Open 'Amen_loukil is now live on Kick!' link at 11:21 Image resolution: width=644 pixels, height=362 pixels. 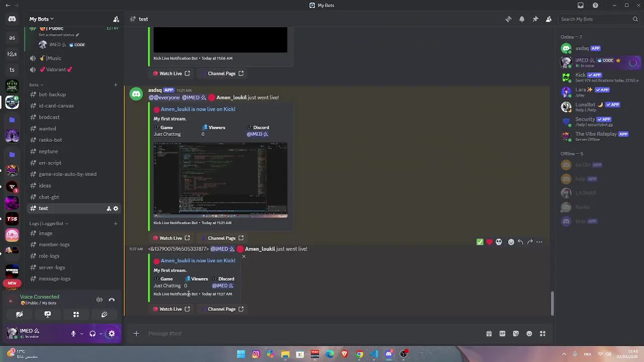[198, 109]
